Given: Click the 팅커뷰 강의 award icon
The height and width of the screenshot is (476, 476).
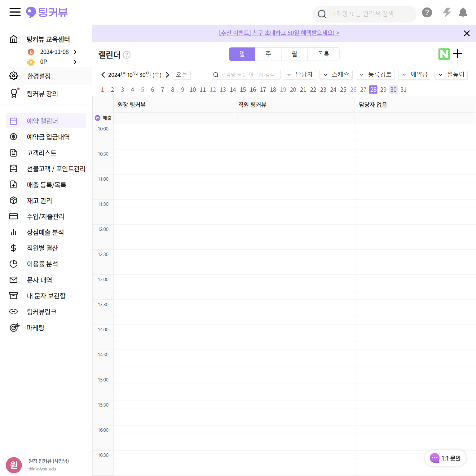Looking at the screenshot, I should (x=14, y=93).
